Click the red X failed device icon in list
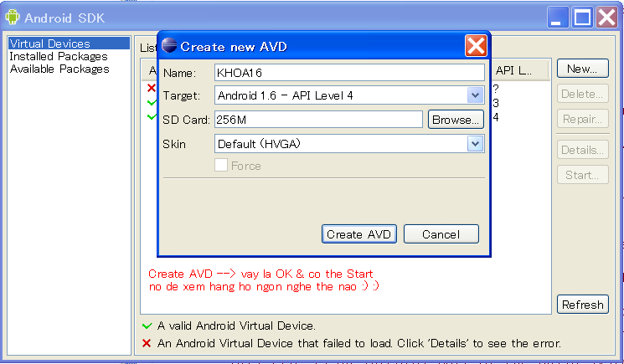 tap(152, 88)
